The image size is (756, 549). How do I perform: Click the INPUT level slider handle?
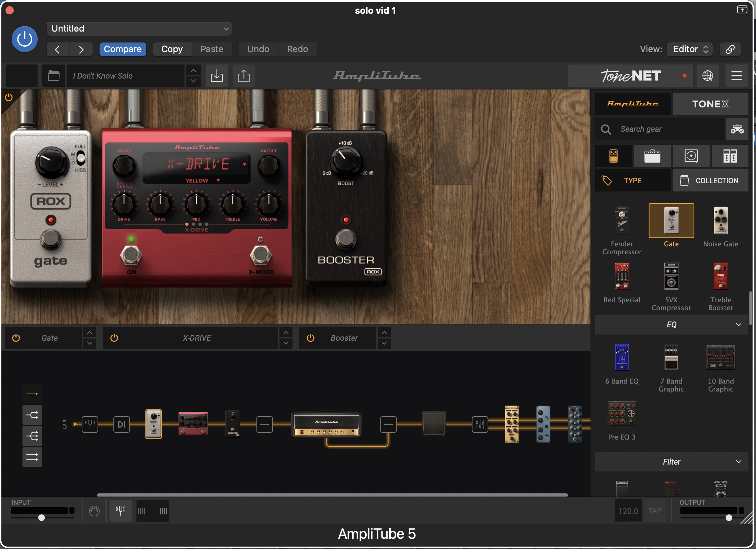(x=41, y=517)
